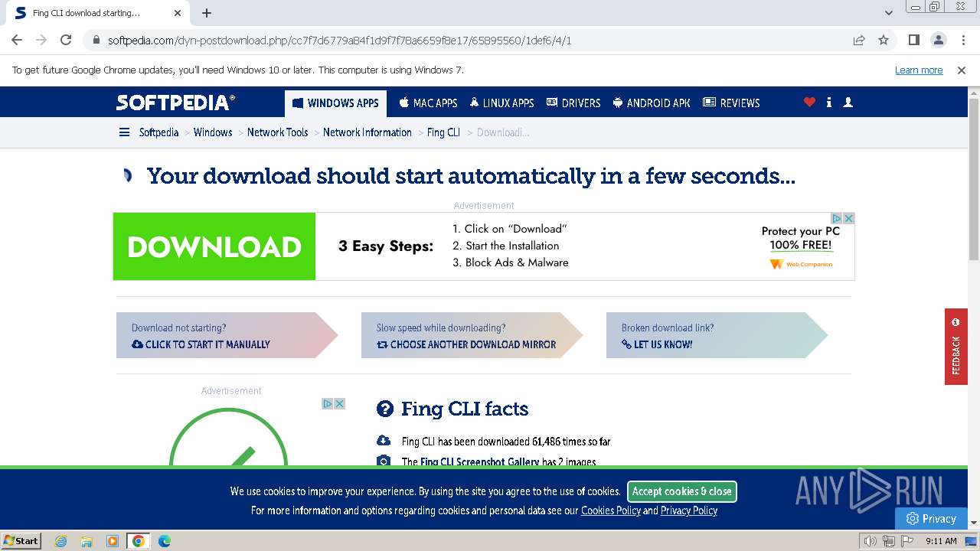
Task: Close the banner ad with X icon
Action: click(x=848, y=218)
